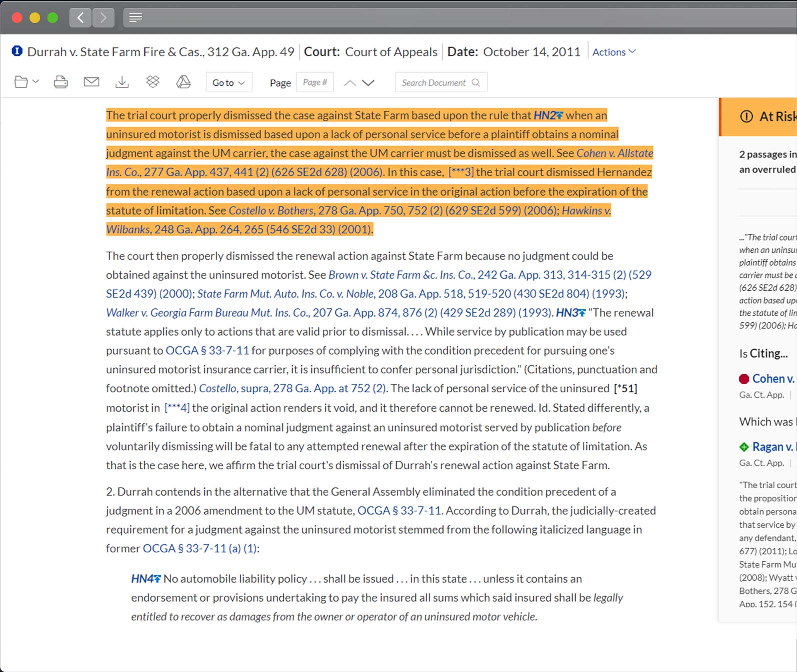Click the HN4 headnote link
797x672 pixels.
[x=146, y=579]
